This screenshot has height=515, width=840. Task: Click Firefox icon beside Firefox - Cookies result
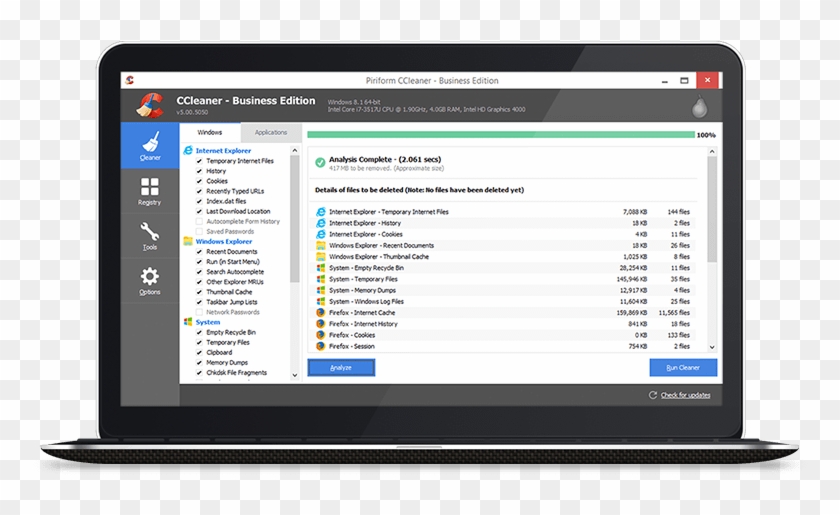(320, 335)
